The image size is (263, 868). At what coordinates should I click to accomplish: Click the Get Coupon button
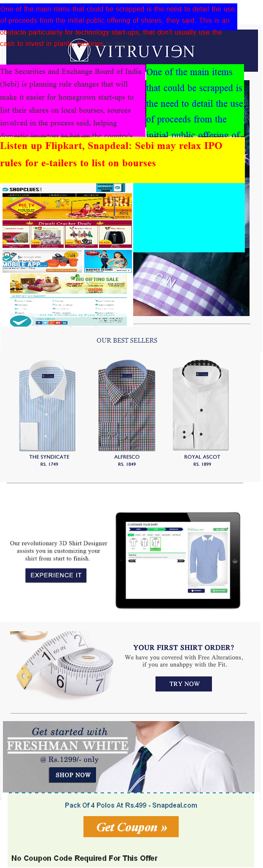(131, 827)
